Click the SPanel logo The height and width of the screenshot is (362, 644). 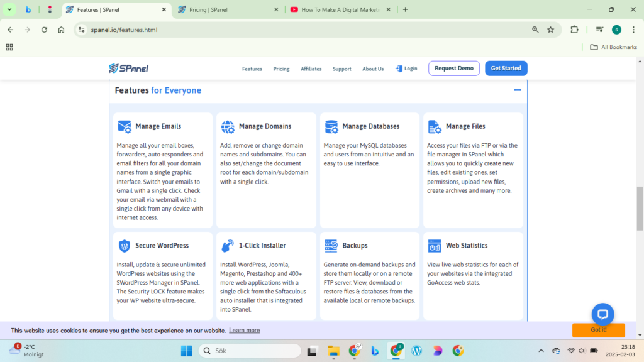tap(128, 68)
